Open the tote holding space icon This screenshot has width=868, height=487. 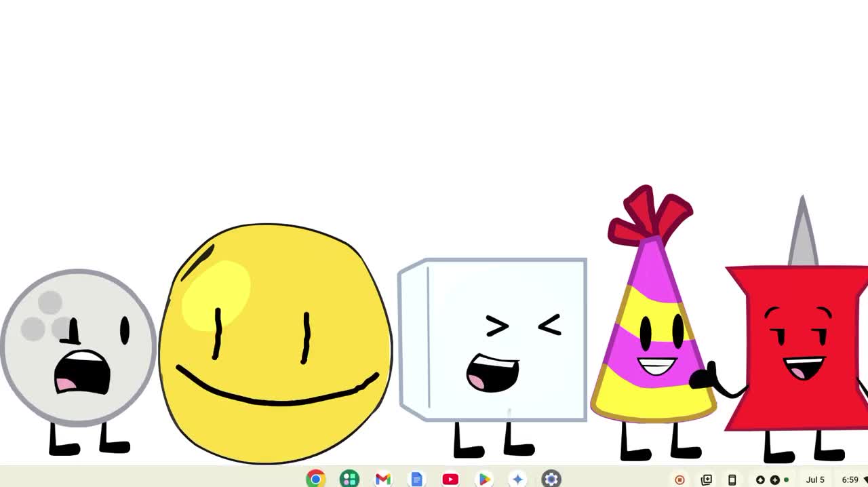(x=706, y=480)
